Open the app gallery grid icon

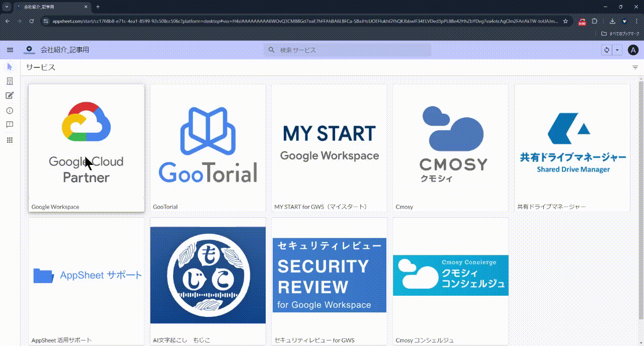point(10,140)
